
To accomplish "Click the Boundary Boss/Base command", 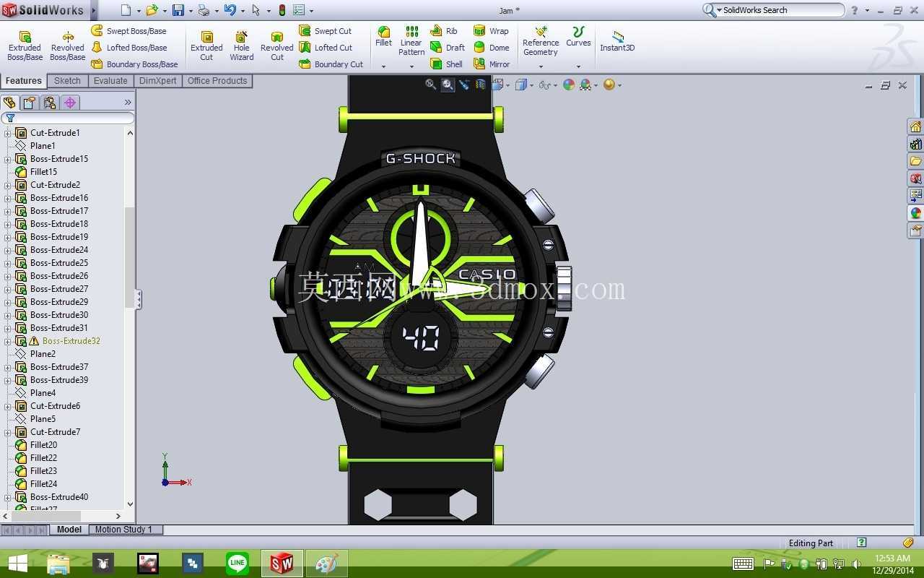I will pos(134,64).
